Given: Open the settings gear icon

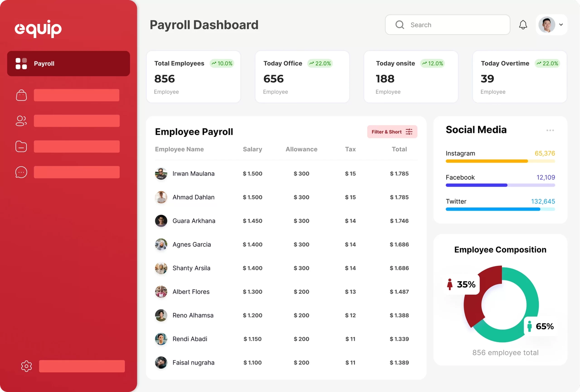Looking at the screenshot, I should (27, 366).
